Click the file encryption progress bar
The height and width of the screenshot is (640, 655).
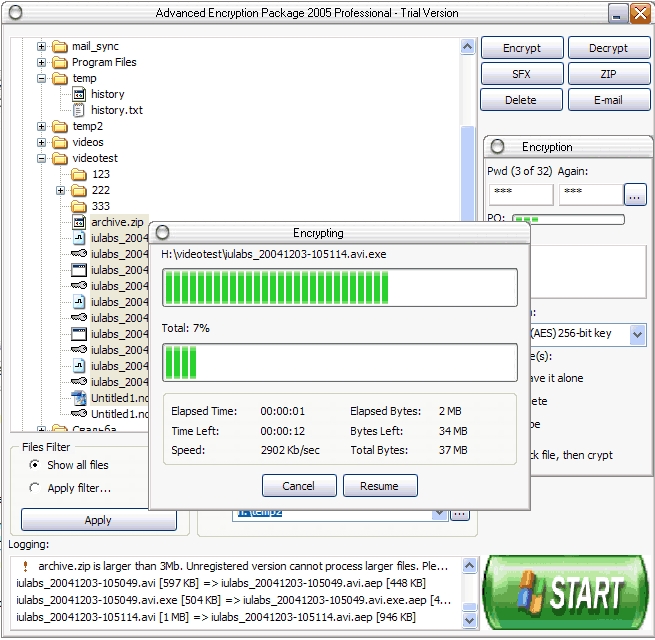click(x=339, y=287)
